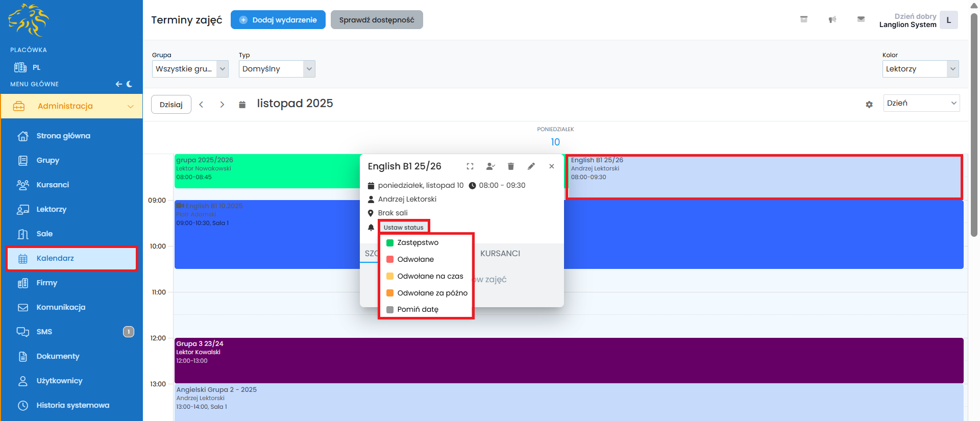Click the Sprawdź dostępność button

pyautogui.click(x=376, y=20)
